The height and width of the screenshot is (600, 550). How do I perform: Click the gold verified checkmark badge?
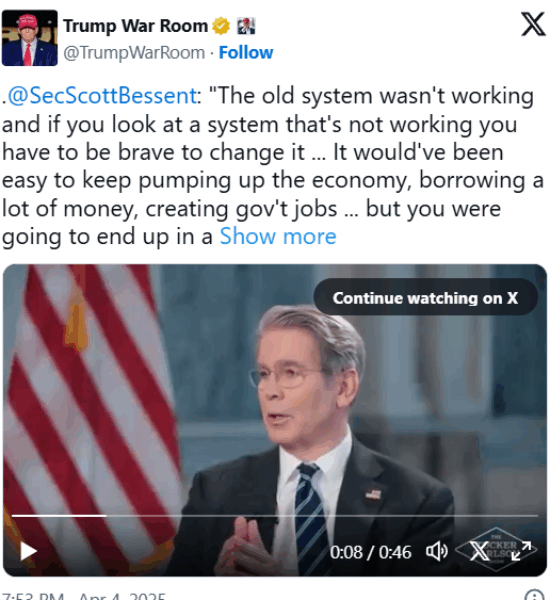tap(221, 26)
